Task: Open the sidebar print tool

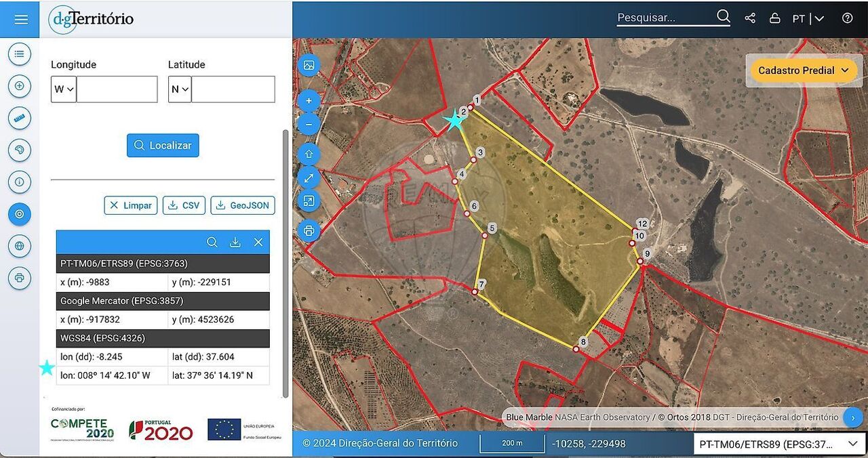Action: [x=20, y=278]
